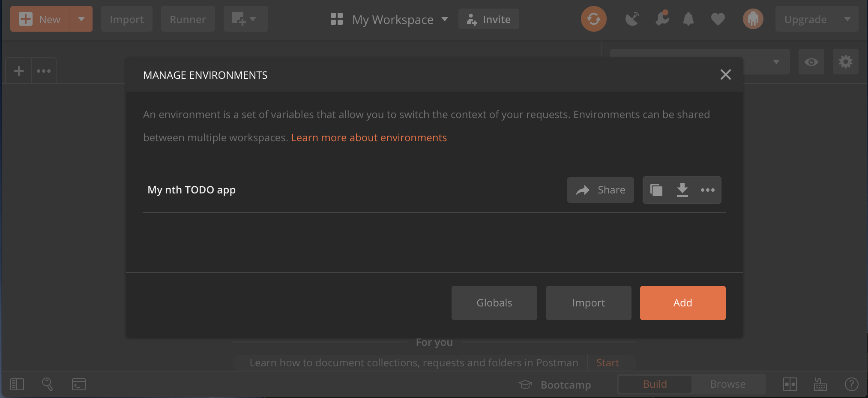Download the My nth TODO app environment
Screen dimensions: 868x398
pyautogui.click(x=682, y=190)
